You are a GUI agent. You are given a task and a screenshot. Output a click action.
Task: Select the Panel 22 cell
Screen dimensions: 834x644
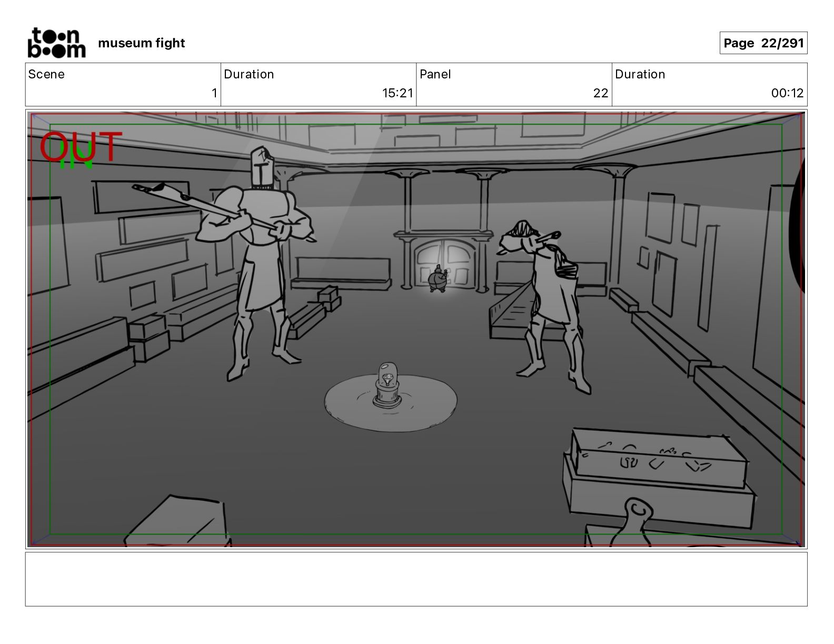[514, 85]
